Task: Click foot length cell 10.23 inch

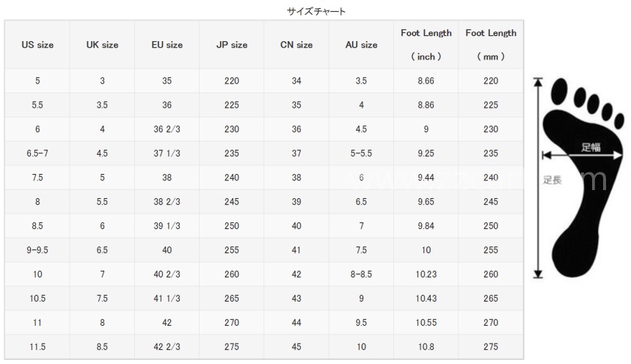Action: [x=426, y=274]
